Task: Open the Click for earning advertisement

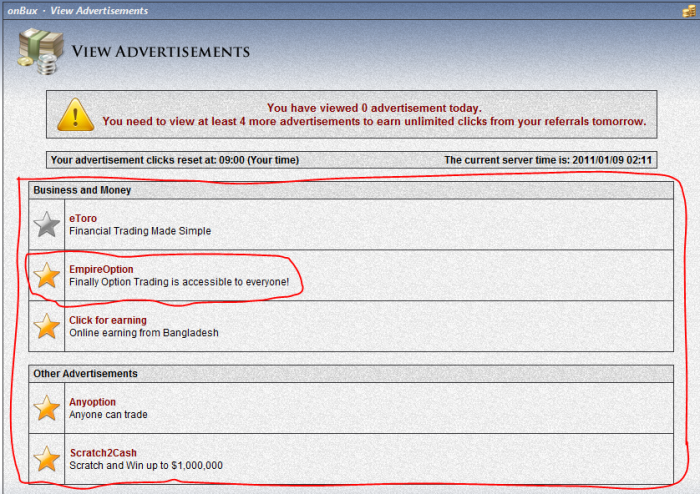Action: pos(108,320)
